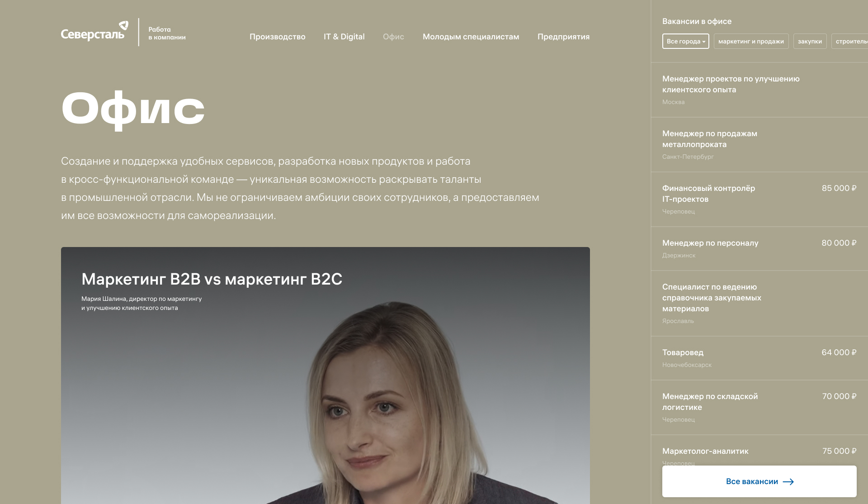Toggle the строительство filter tag

click(850, 41)
